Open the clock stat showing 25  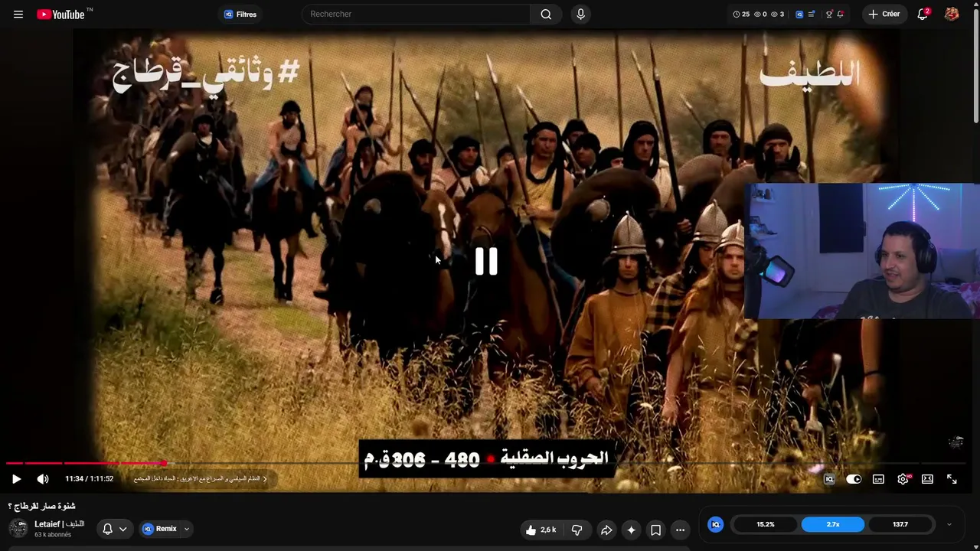tap(741, 15)
